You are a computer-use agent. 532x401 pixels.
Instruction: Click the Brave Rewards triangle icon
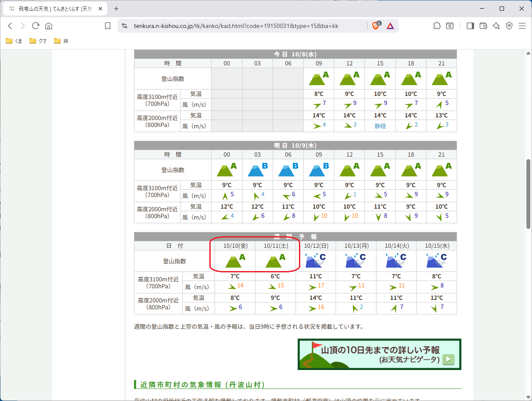coord(390,26)
